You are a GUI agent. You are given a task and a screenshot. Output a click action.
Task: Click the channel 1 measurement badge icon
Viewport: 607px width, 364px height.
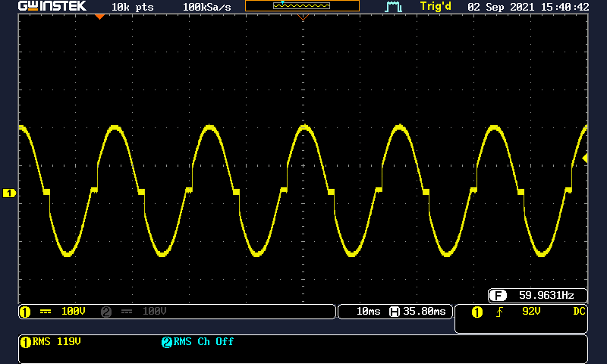[26, 342]
